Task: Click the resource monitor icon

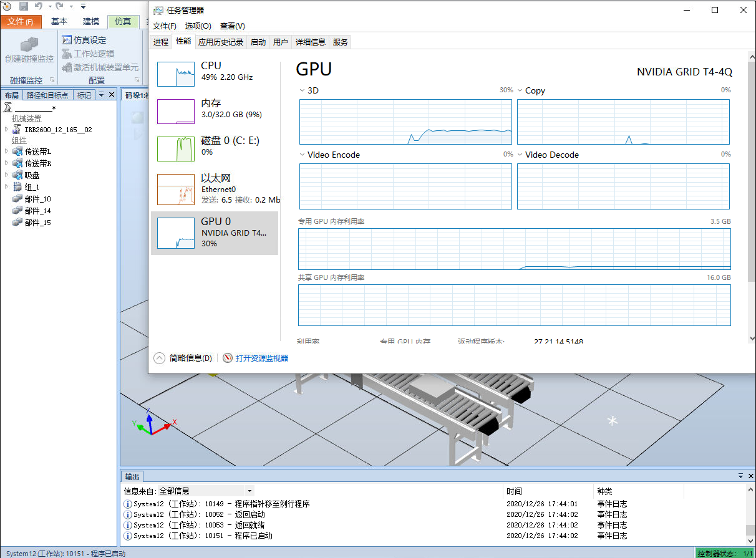Action: 228,358
